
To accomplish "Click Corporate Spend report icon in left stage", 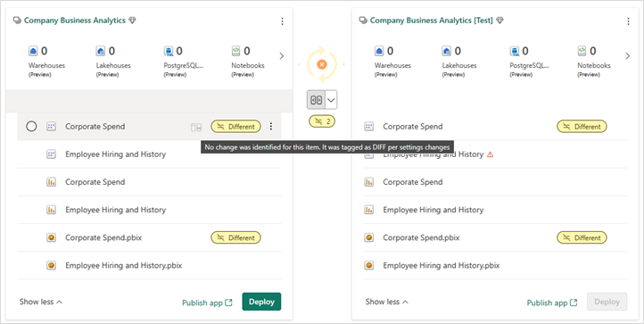I will pos(51,182).
